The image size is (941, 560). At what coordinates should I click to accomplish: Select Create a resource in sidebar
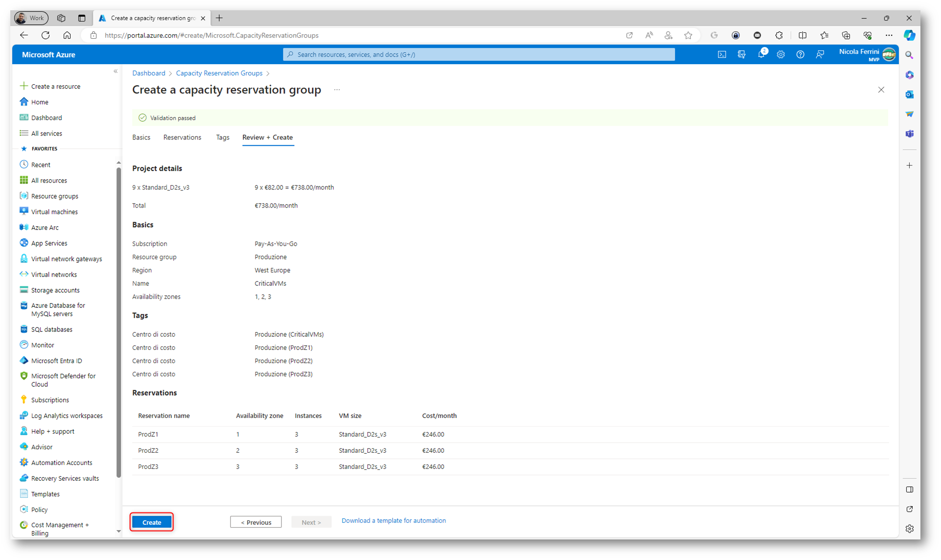(50, 86)
